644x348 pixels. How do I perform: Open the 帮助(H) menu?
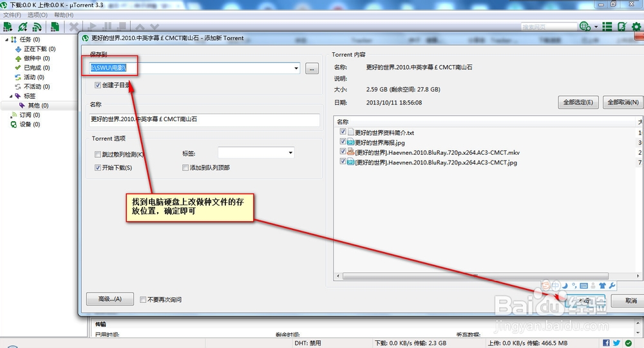[x=64, y=15]
